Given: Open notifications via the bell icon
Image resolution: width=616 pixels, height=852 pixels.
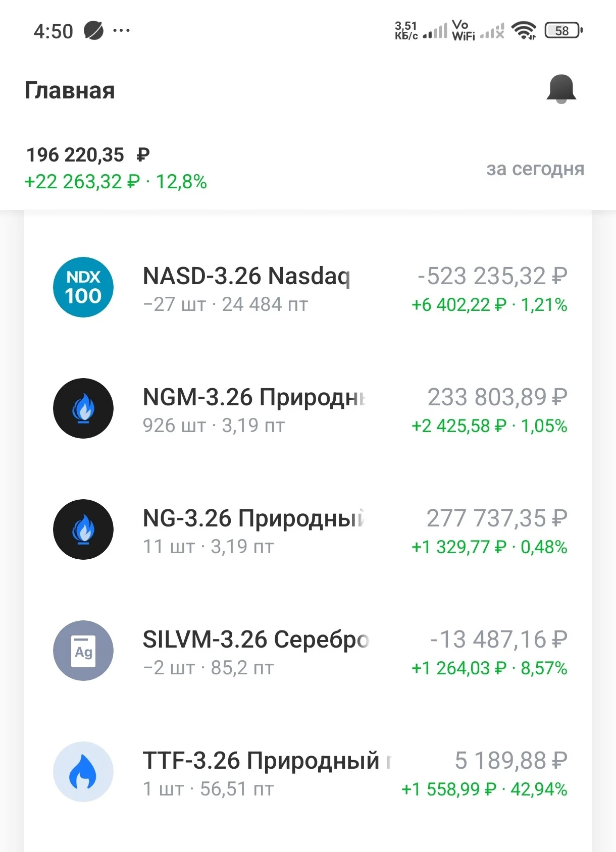Looking at the screenshot, I should tap(561, 89).
